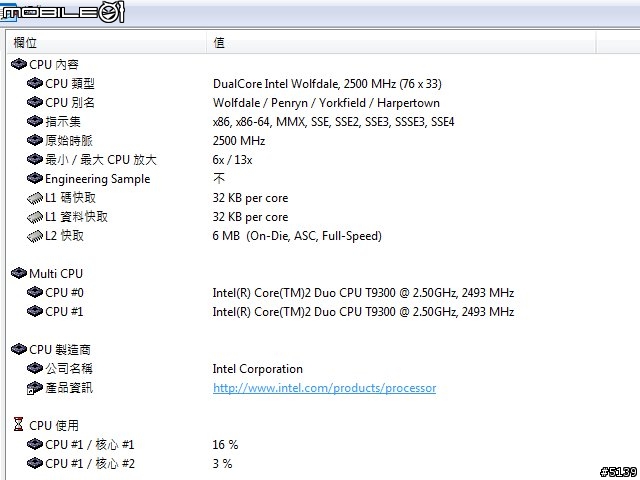The width and height of the screenshot is (640, 480).
Task: Click the 不 Engineering Sample value
Action: pos(219,178)
